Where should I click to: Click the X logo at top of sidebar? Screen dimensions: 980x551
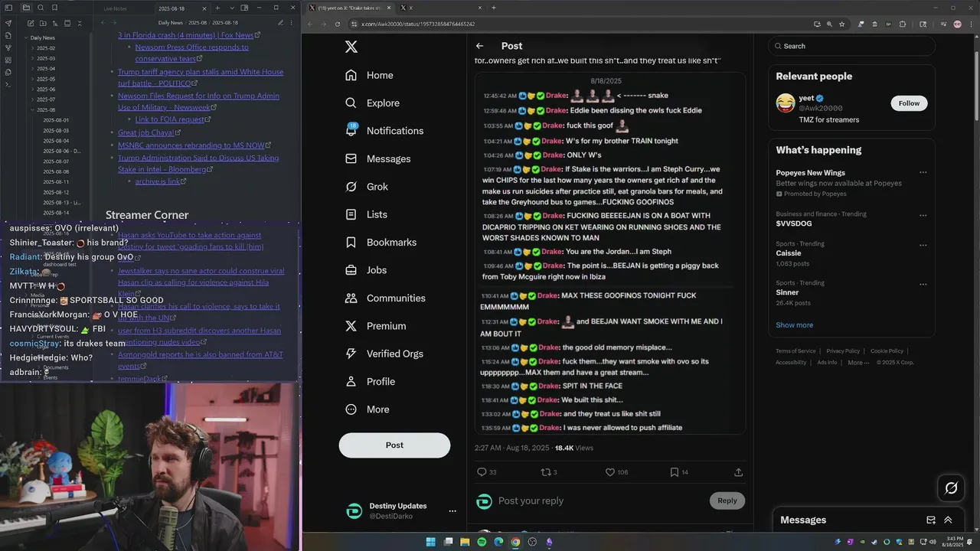pyautogui.click(x=351, y=47)
